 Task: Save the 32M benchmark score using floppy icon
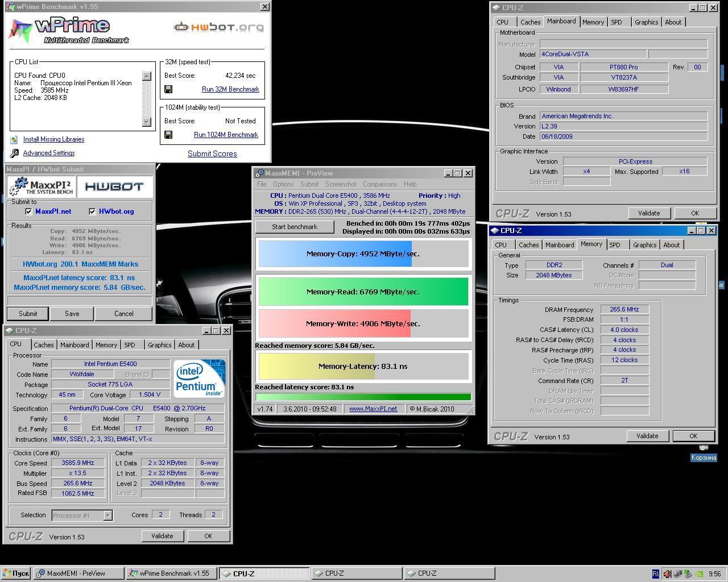tap(168, 89)
